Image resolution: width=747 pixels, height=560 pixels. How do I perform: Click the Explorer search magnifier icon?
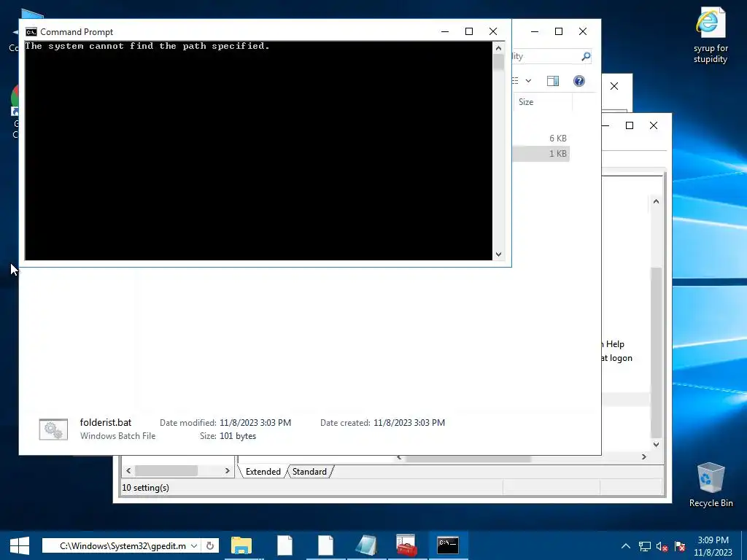point(586,57)
